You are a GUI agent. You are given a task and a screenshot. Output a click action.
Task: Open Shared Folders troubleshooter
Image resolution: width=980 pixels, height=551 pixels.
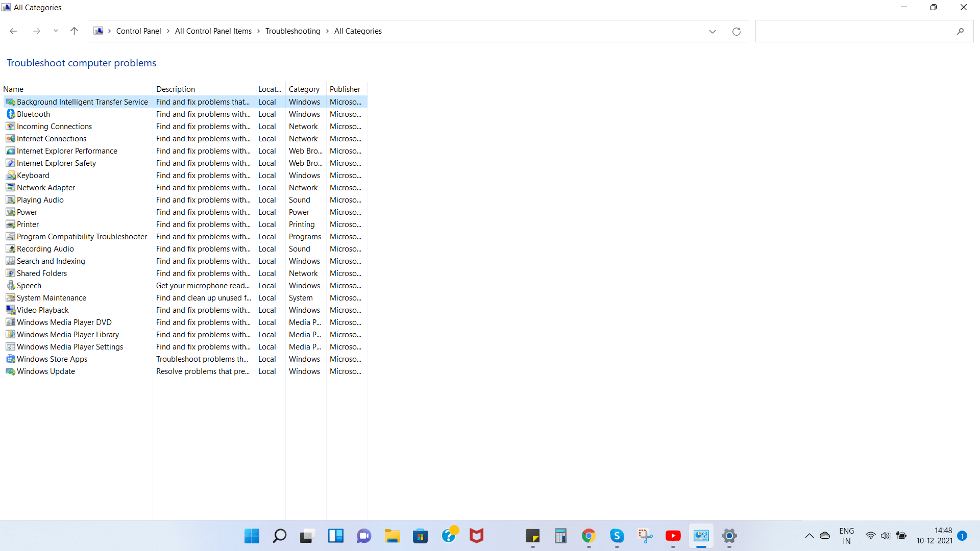click(x=42, y=273)
